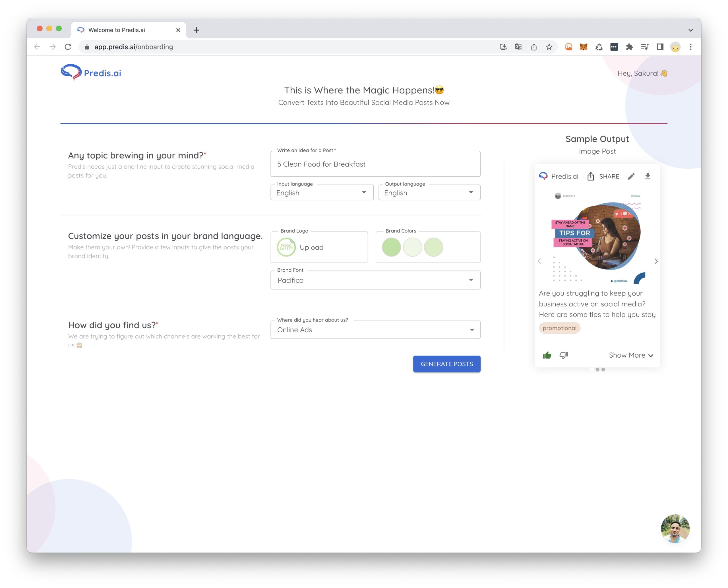This screenshot has width=728, height=588.
Task: Open the Input language dropdown
Action: (x=322, y=193)
